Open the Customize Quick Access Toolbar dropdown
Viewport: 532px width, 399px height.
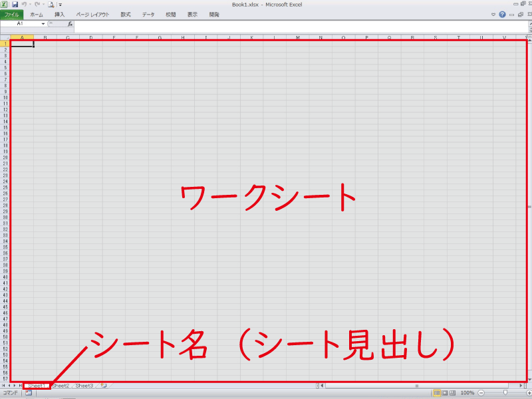tap(60, 5)
